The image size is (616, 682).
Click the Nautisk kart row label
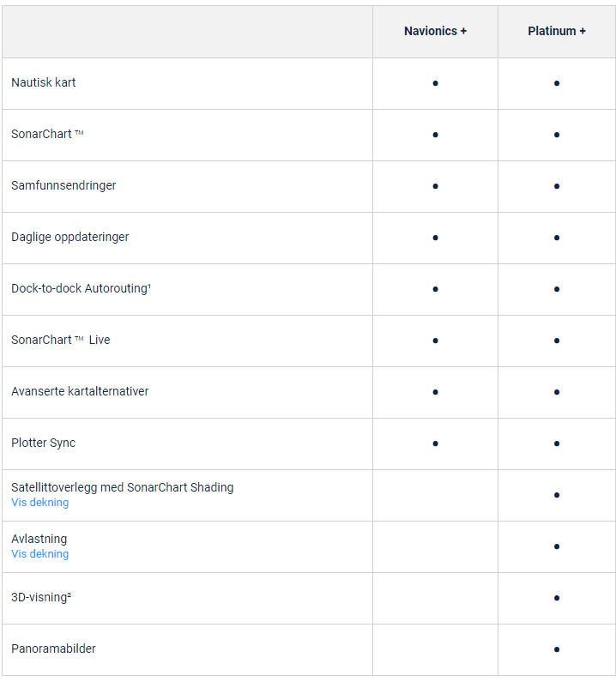click(x=44, y=82)
